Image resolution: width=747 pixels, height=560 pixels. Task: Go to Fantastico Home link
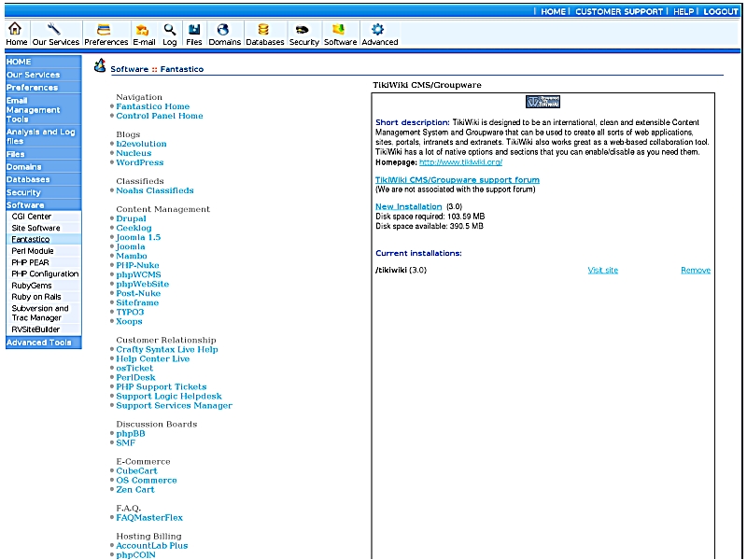153,106
